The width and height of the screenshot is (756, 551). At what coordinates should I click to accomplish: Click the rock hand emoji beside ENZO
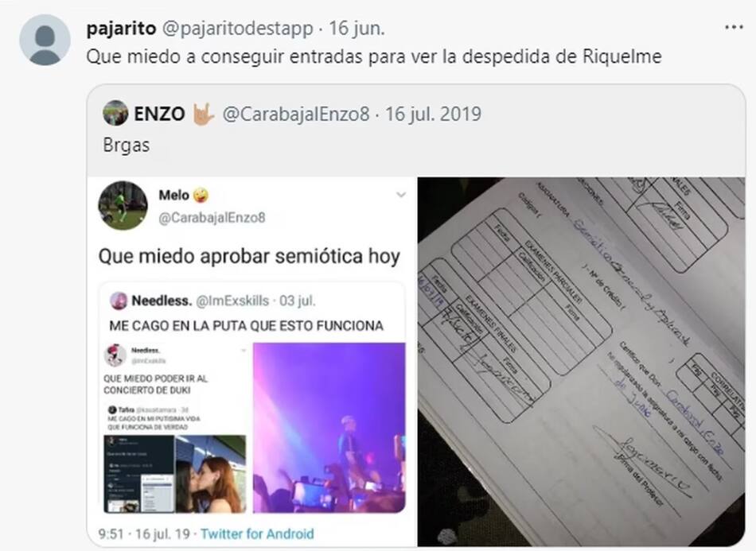(x=203, y=114)
